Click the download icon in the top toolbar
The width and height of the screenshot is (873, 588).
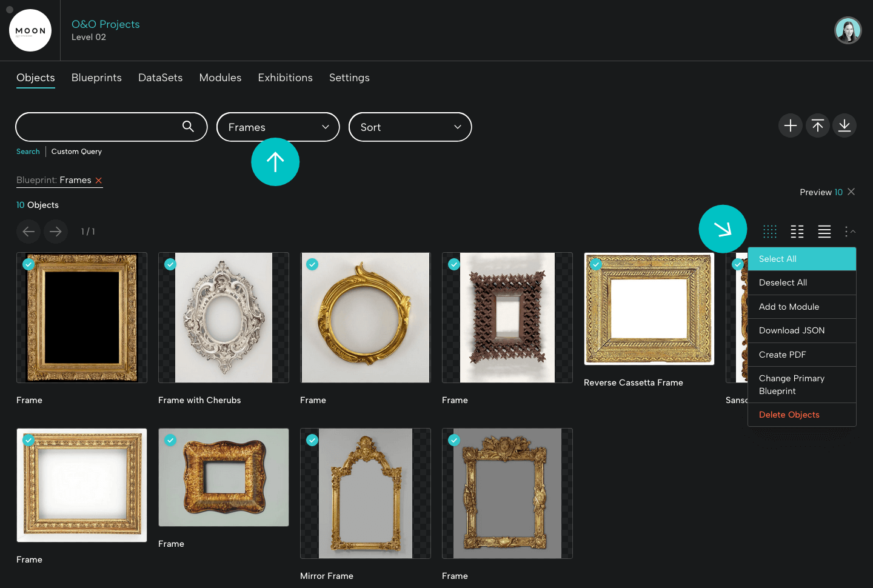coord(844,125)
